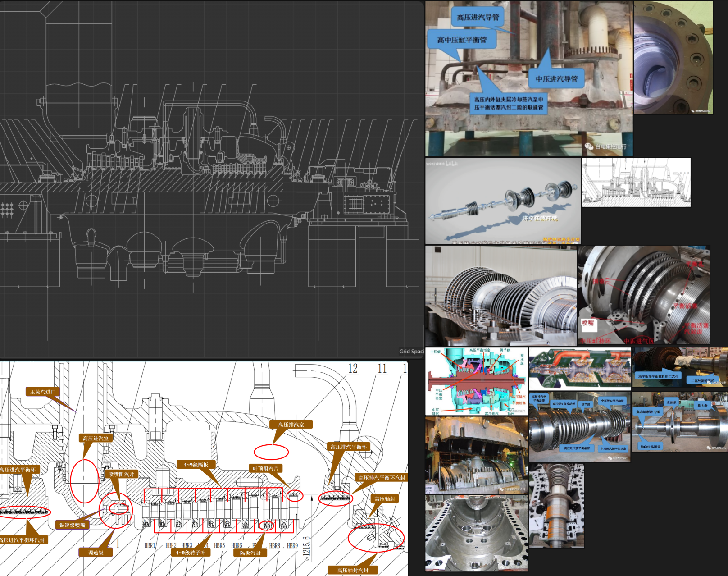The width and height of the screenshot is (728, 576).
Task: Select the orange-coated shaft journal photo
Action: click(x=557, y=506)
